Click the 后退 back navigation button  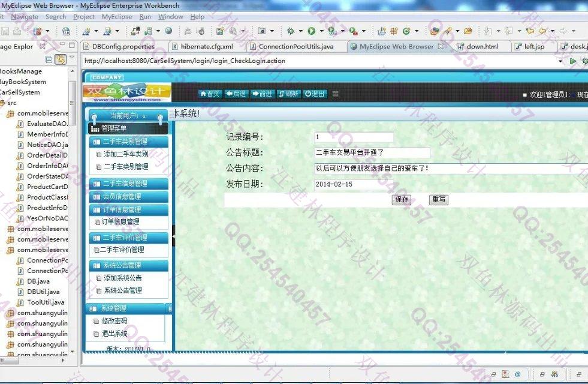click(x=236, y=94)
